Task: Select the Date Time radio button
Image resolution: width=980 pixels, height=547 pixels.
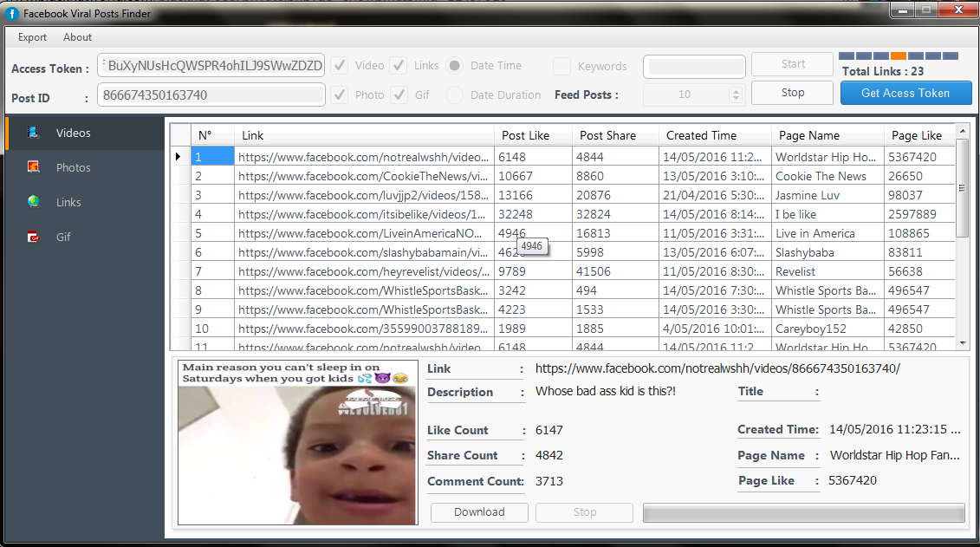Action: point(455,65)
